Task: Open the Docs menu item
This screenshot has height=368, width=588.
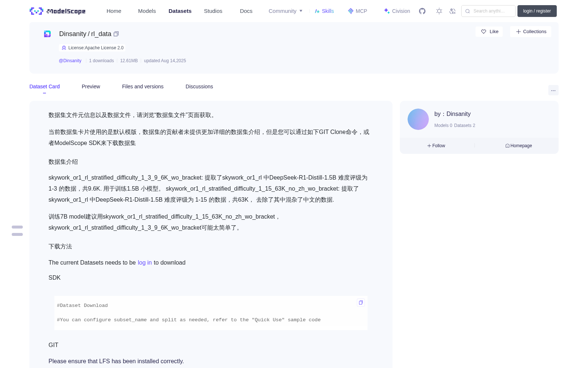Action: [x=246, y=11]
